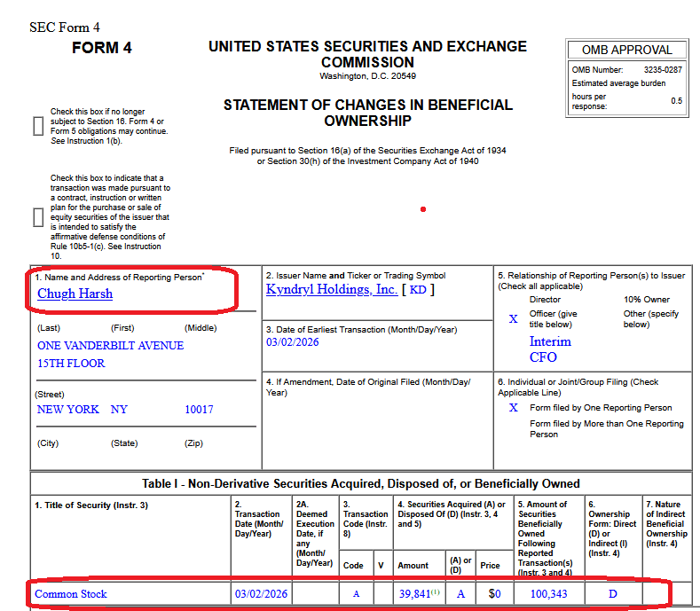Screen dimensions: 700x611
Task: Click the KD ticker symbol link
Action: click(418, 290)
